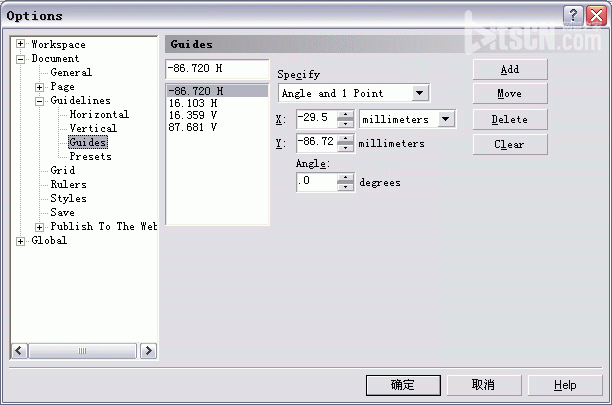Select Rulers in the options tree
The height and width of the screenshot is (405, 612).
click(x=68, y=184)
